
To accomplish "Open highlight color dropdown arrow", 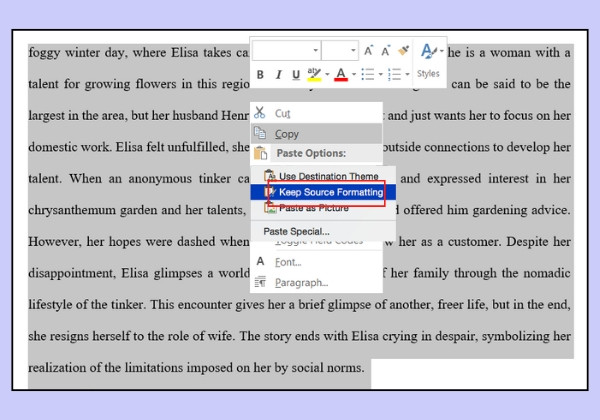I will coord(327,74).
